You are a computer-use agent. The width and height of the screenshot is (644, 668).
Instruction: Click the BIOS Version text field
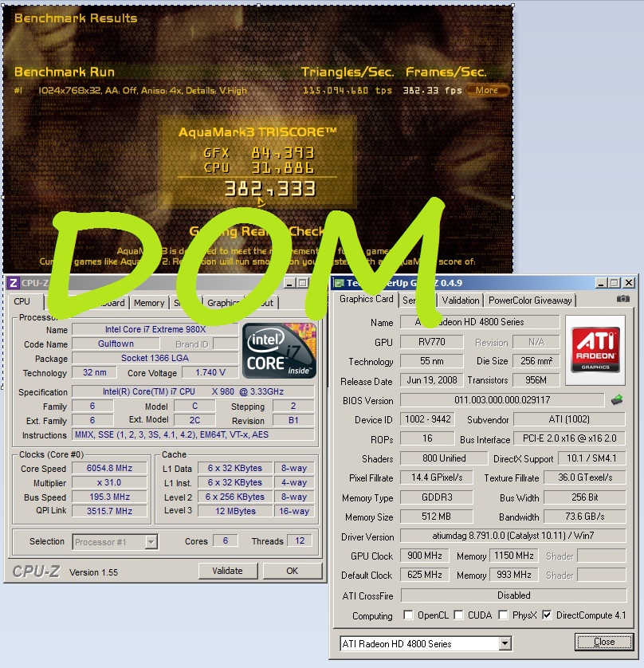[x=501, y=400]
